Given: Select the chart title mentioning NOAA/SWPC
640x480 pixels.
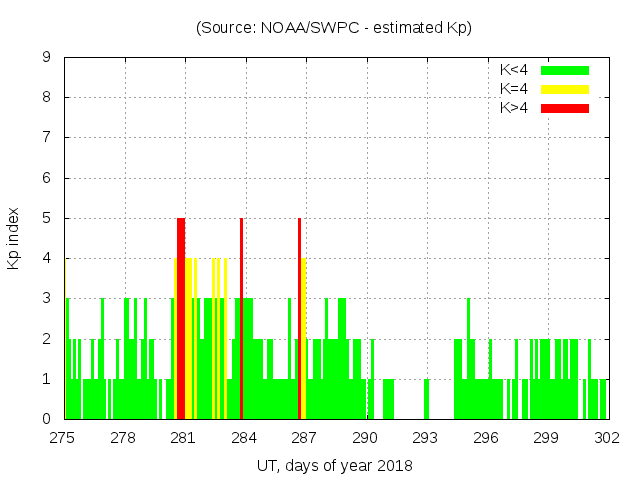Looking at the screenshot, I should tap(334, 28).
